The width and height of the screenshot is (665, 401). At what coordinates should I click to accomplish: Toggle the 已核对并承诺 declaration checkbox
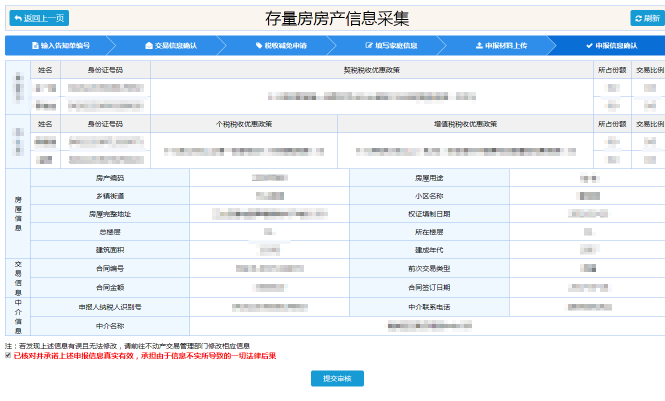click(x=8, y=355)
